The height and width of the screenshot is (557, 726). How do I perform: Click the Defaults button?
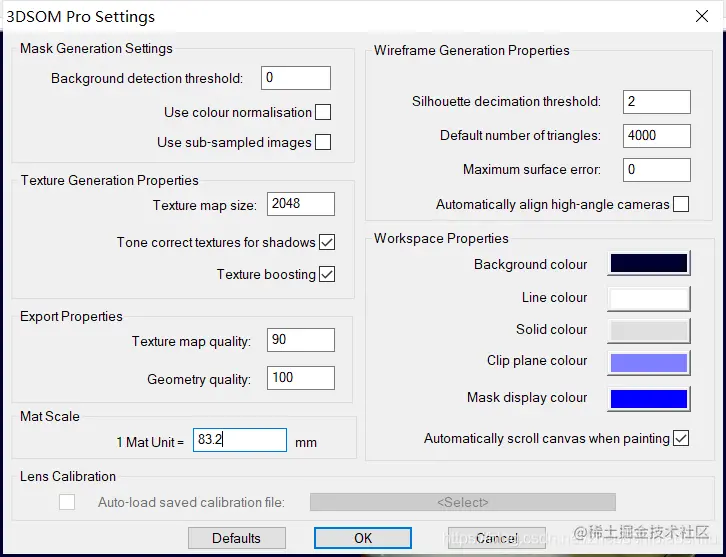(237, 538)
